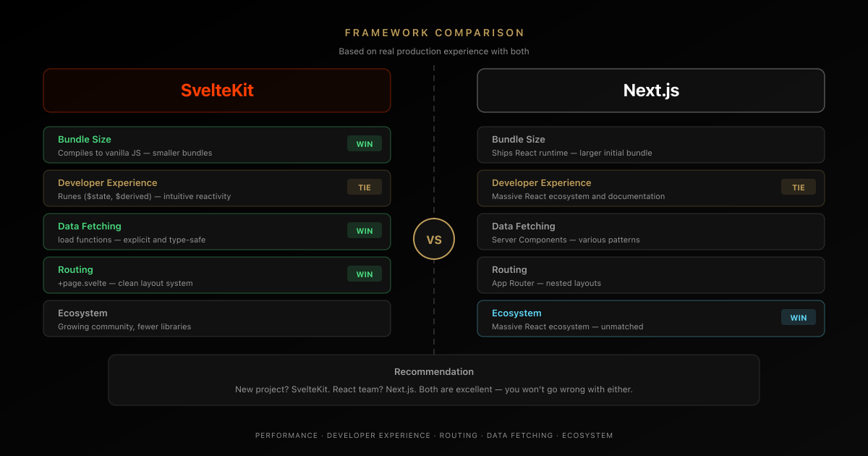Click the Routing card under Next.js
The image size is (868, 456).
[x=650, y=275]
